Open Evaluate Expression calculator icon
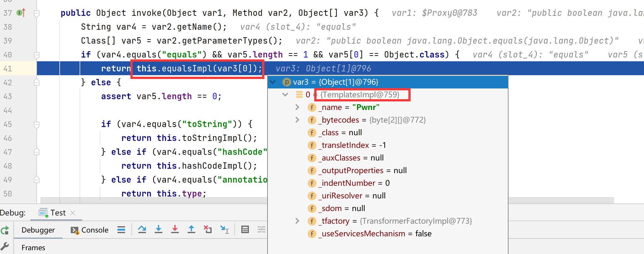Viewport: 644px width, 254px height. 245,230
